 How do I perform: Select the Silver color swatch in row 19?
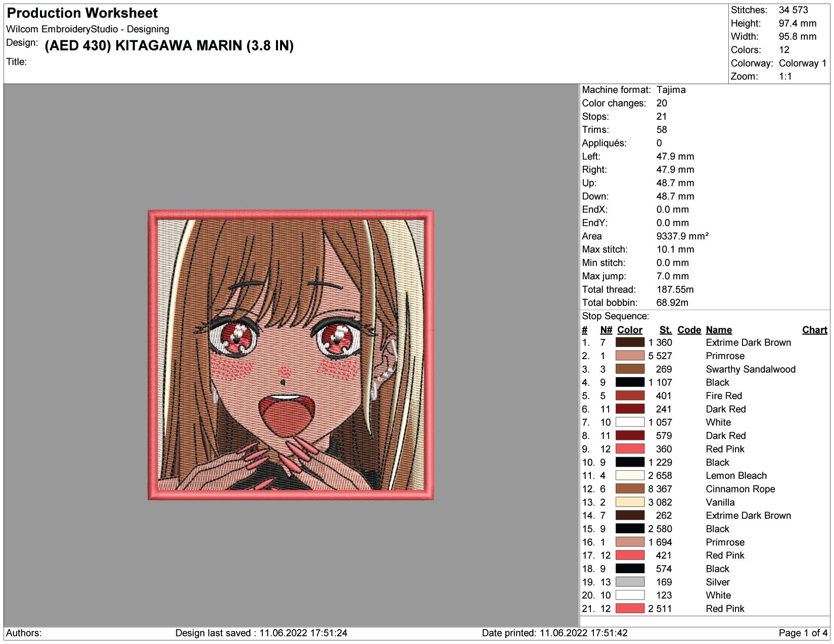pos(630,582)
